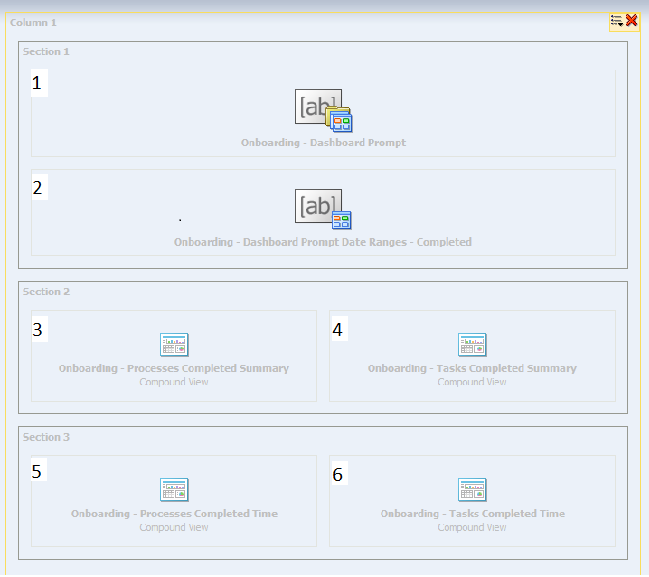
Task: Select 'Onboarding - Tasks Completed Summary' label
Action: click(x=472, y=368)
